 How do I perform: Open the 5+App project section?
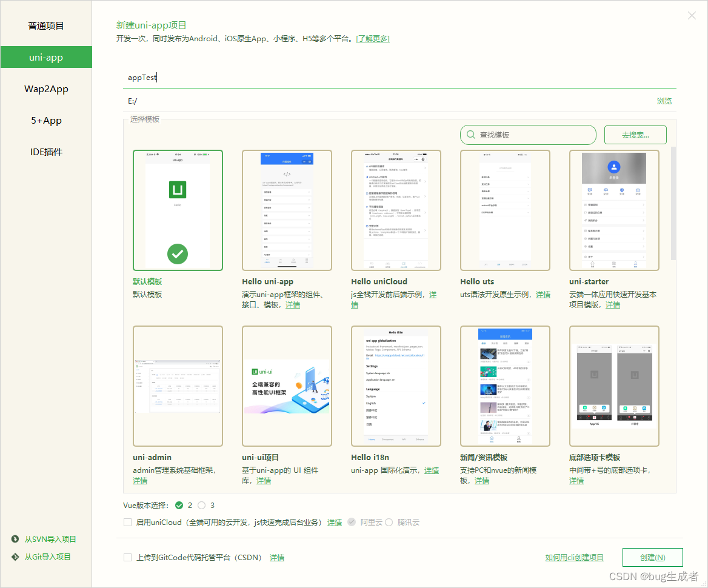pyautogui.click(x=46, y=120)
